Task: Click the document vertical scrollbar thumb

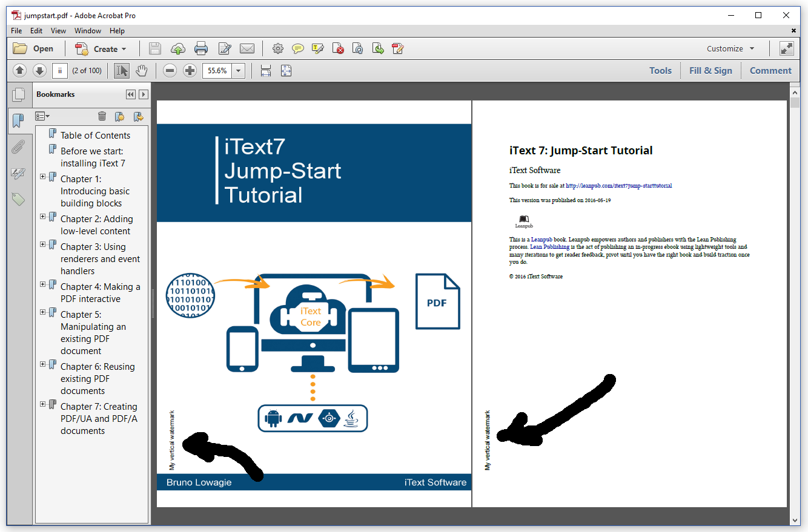Action: tap(795, 102)
